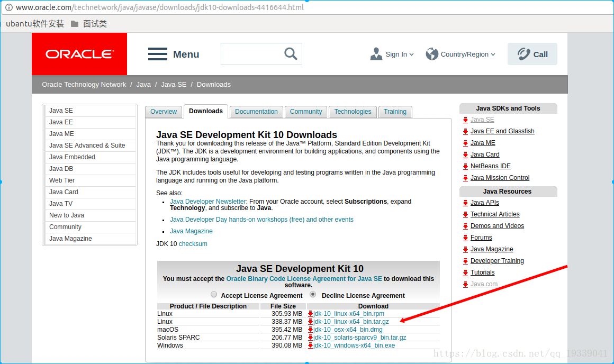
Task: Select Java EE in left sidebar
Action: pyautogui.click(x=90, y=122)
